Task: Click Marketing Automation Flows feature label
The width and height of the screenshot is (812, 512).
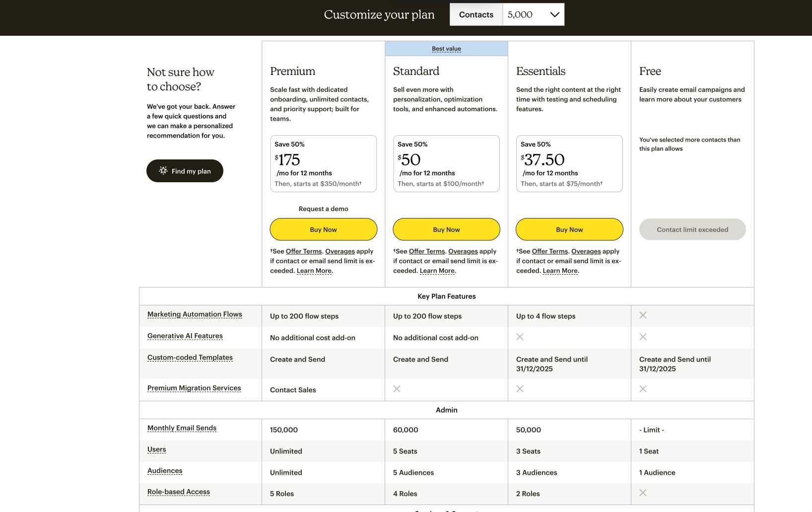Action: pyautogui.click(x=195, y=314)
